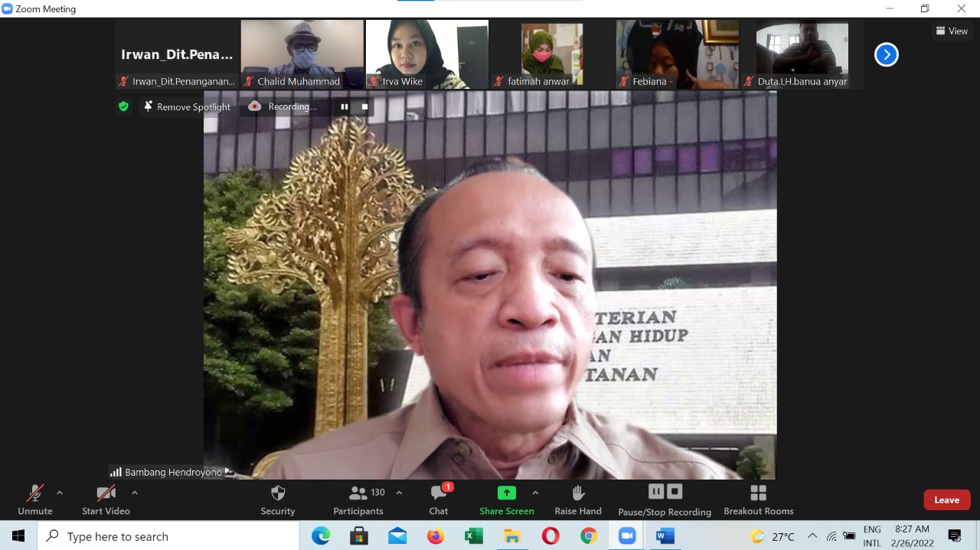Show next page of participant thumbnails

(x=886, y=54)
